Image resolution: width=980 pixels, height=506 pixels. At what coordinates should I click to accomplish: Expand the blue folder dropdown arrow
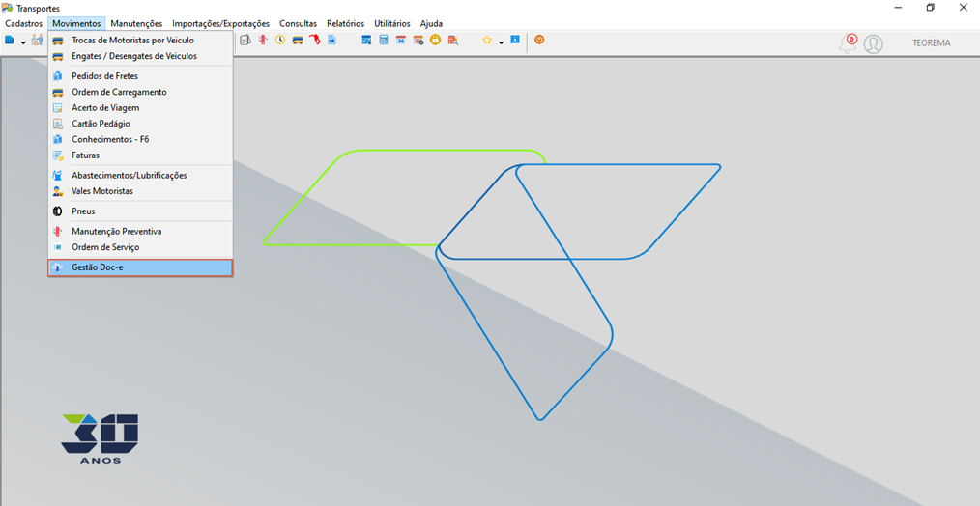(x=23, y=42)
